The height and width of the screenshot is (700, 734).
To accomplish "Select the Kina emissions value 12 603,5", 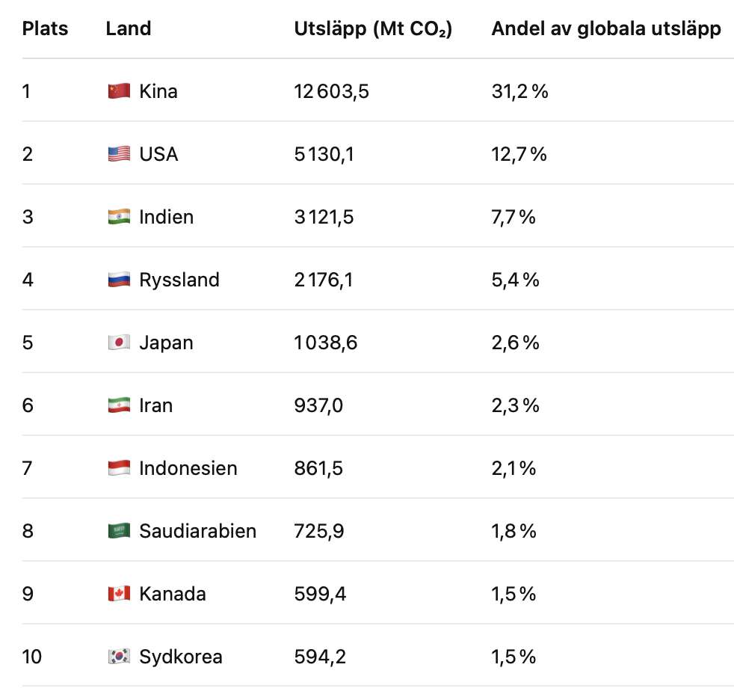I will (331, 91).
